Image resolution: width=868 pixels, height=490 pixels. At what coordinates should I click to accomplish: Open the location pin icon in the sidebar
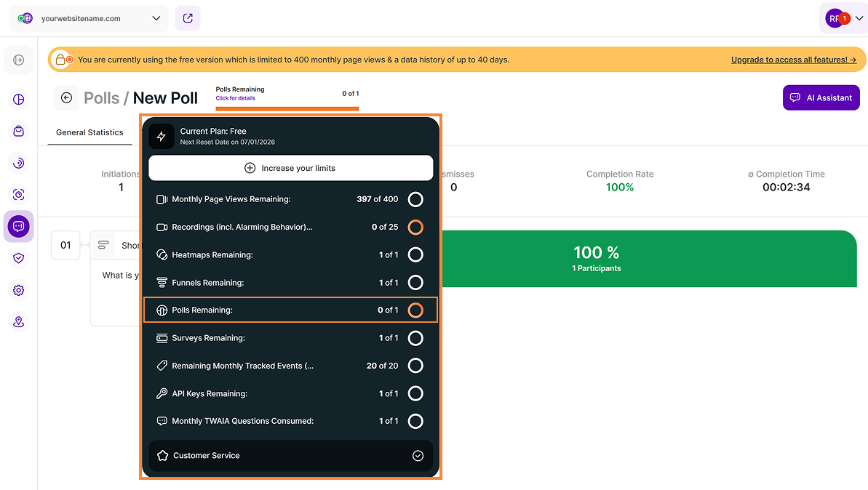(x=18, y=322)
